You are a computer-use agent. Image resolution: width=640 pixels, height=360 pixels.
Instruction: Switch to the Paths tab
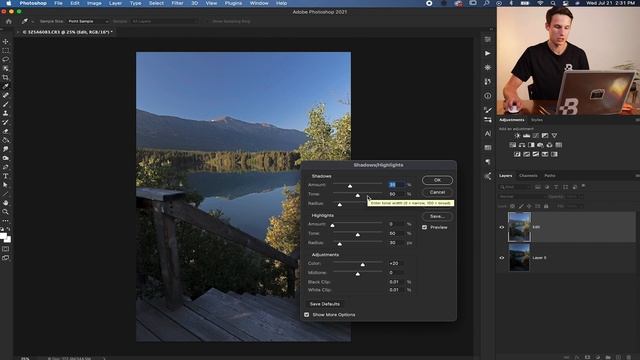[x=550, y=176]
